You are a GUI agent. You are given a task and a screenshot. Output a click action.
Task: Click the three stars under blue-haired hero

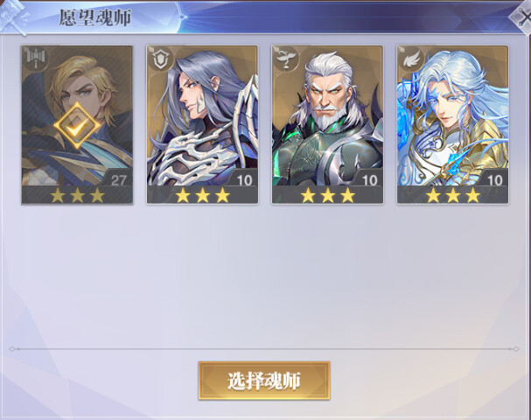pyautogui.click(x=453, y=195)
